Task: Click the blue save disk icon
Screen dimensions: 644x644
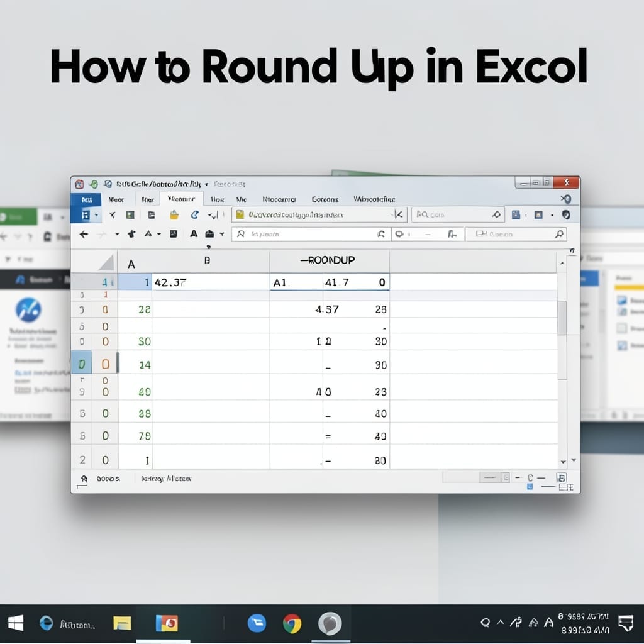Action: click(x=516, y=215)
